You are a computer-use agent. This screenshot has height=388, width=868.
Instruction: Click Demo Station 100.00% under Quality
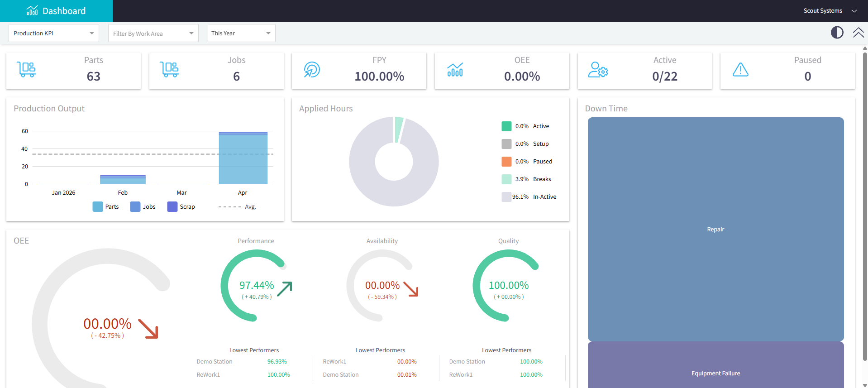click(x=496, y=361)
